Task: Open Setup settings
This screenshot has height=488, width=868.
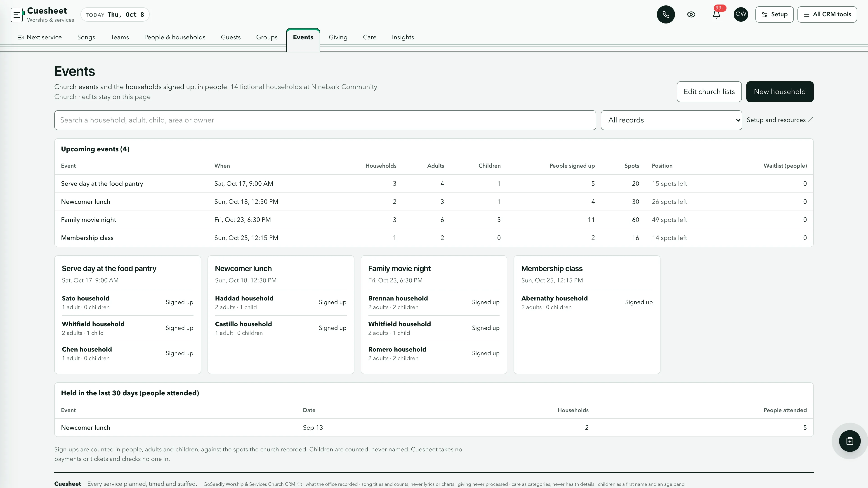Action: [x=774, y=14]
